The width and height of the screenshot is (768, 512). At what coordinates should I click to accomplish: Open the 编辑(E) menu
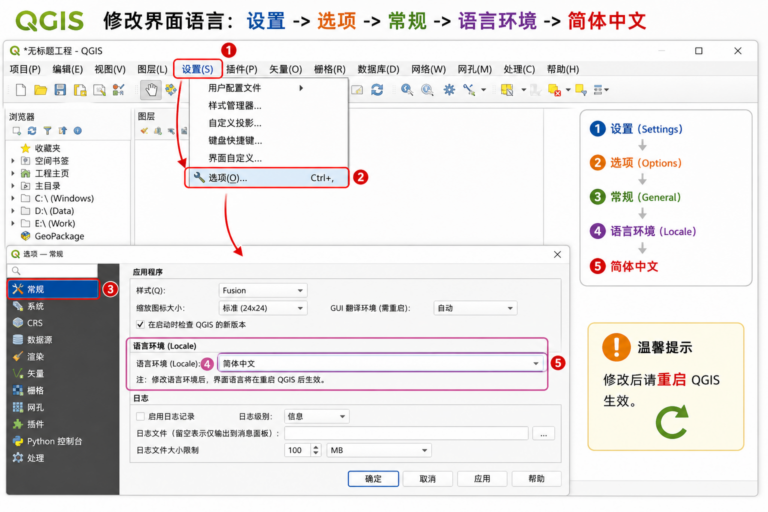tap(68, 69)
